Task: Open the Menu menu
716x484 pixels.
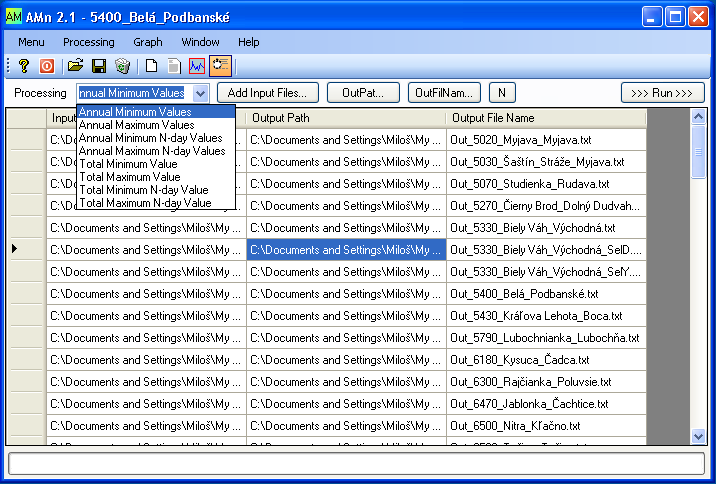Action: [31, 42]
